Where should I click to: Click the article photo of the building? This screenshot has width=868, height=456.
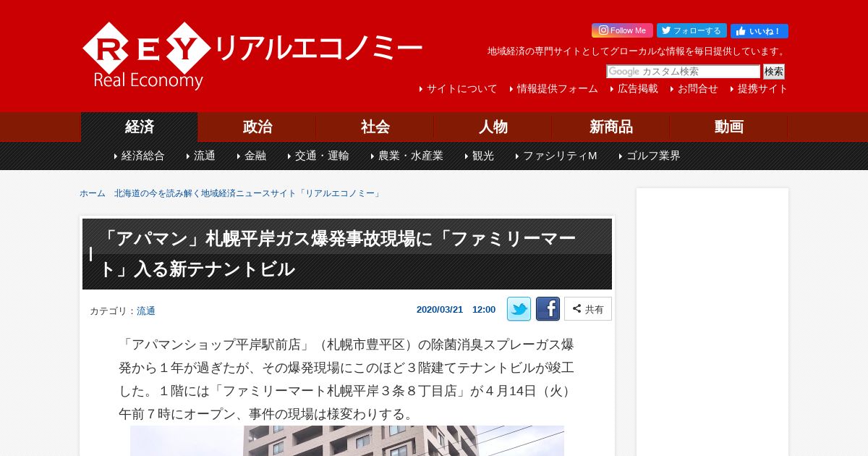[x=347, y=441]
